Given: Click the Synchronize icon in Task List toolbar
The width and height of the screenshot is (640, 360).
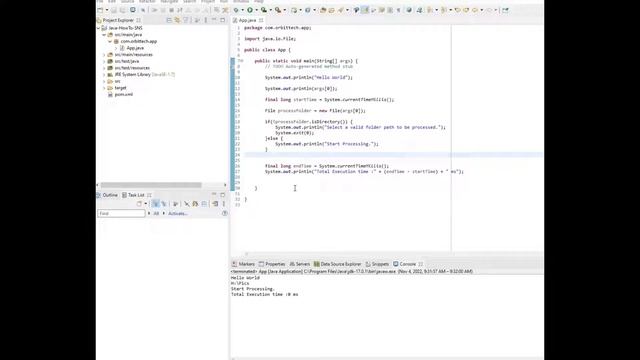Looking at the screenshot, I should tap(195, 204).
